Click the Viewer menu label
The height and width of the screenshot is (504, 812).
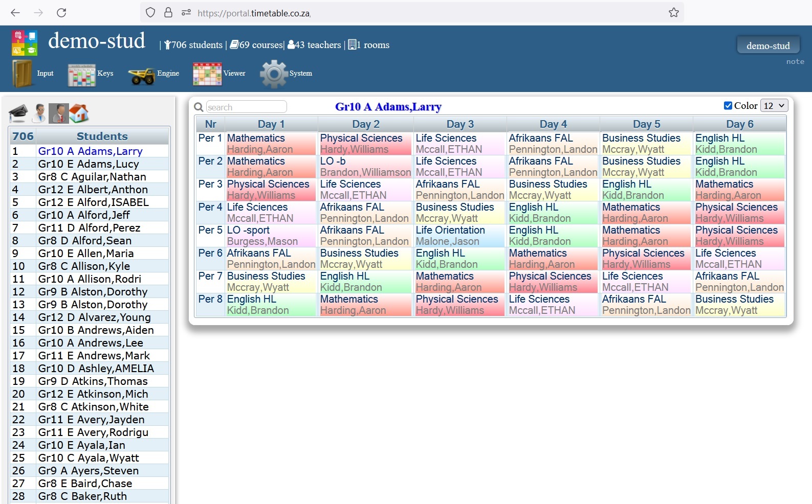pyautogui.click(x=234, y=74)
